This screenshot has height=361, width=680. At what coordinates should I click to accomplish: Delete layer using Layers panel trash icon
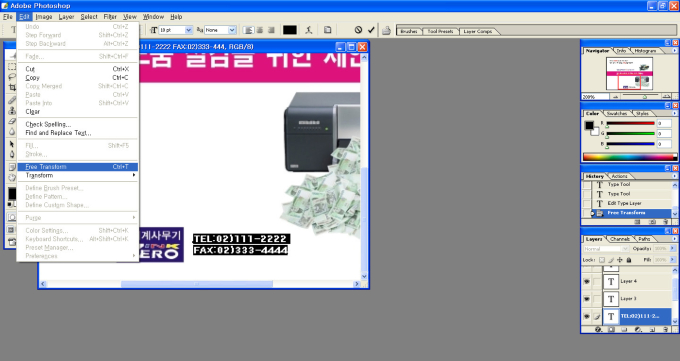click(x=666, y=330)
